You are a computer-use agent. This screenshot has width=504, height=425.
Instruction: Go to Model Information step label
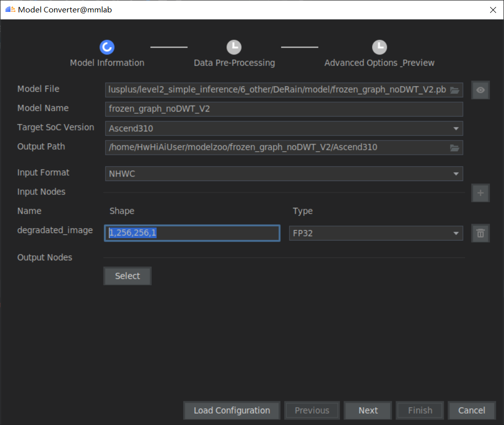pos(107,63)
